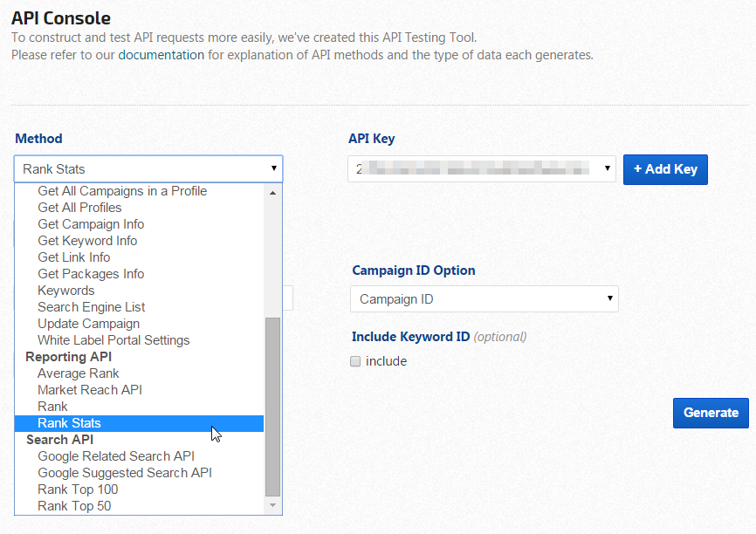Choose Update Campaign method
This screenshot has width=756, height=534.
click(x=88, y=324)
